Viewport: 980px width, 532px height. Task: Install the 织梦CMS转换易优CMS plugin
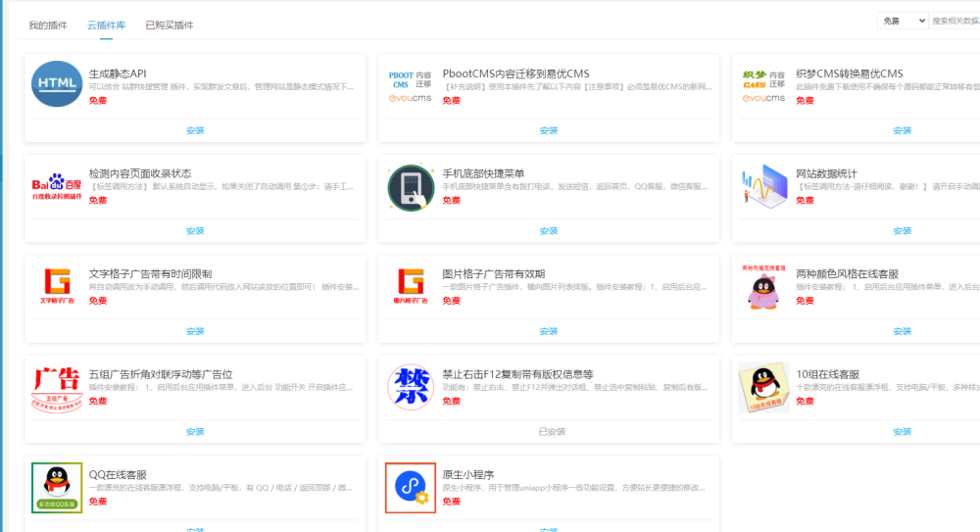[x=903, y=130]
